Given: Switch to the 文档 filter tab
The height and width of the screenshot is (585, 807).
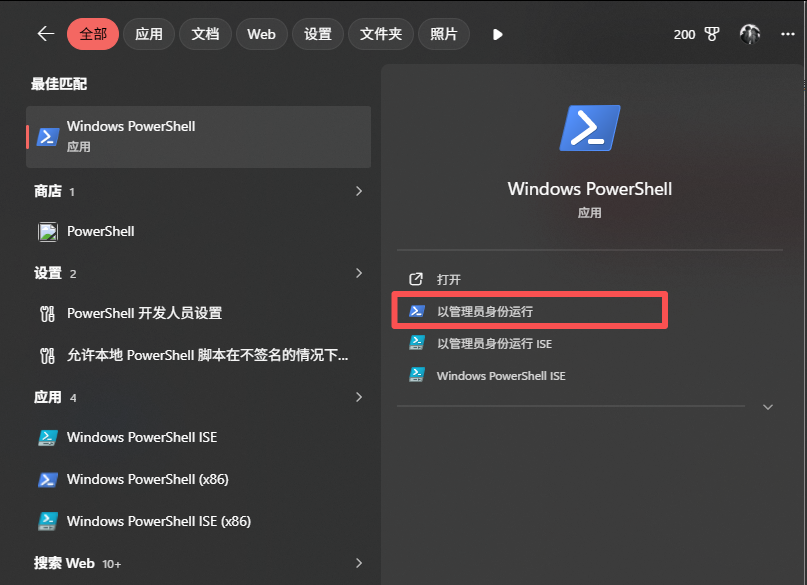Looking at the screenshot, I should [x=205, y=34].
